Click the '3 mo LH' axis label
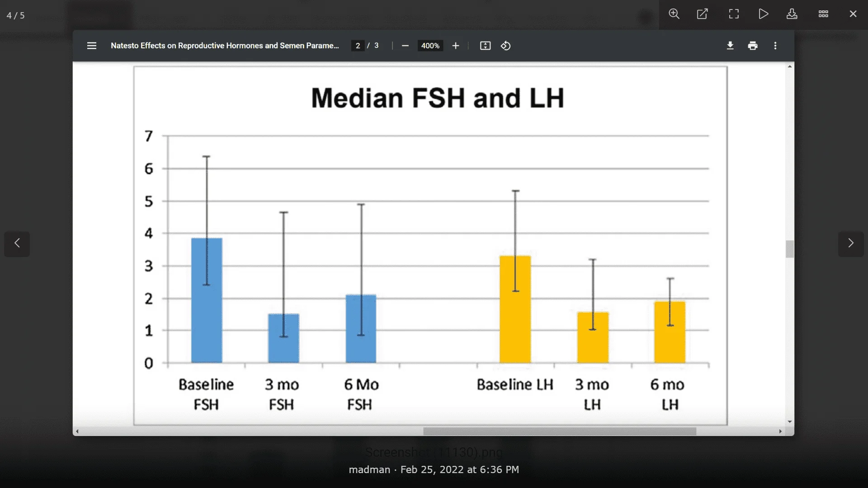This screenshot has width=868, height=488. (x=592, y=394)
